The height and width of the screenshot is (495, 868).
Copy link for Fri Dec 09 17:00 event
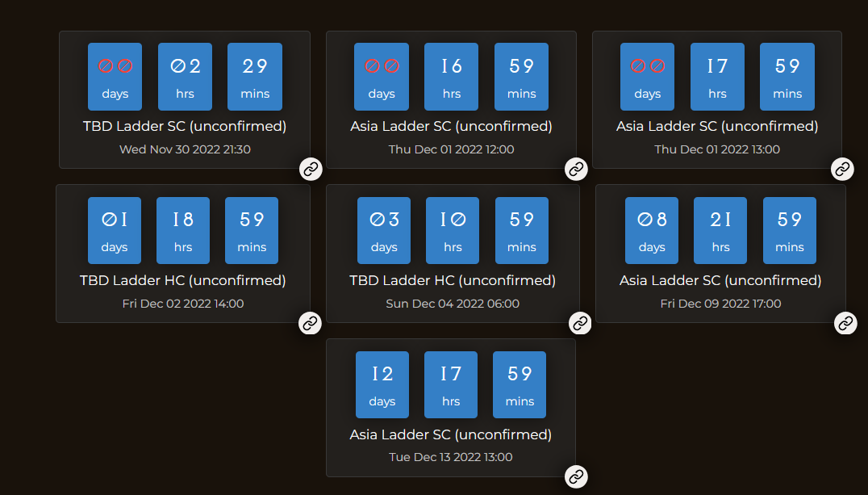(845, 323)
